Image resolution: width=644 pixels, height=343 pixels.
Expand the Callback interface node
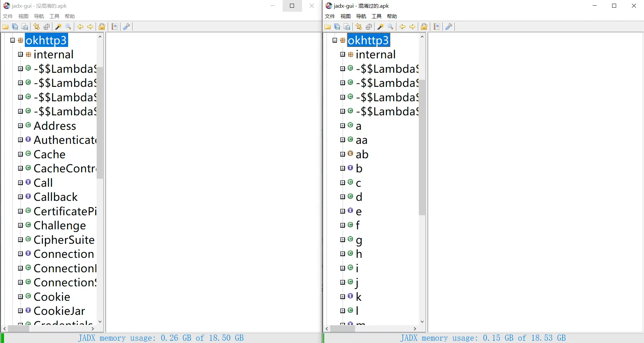[20, 197]
